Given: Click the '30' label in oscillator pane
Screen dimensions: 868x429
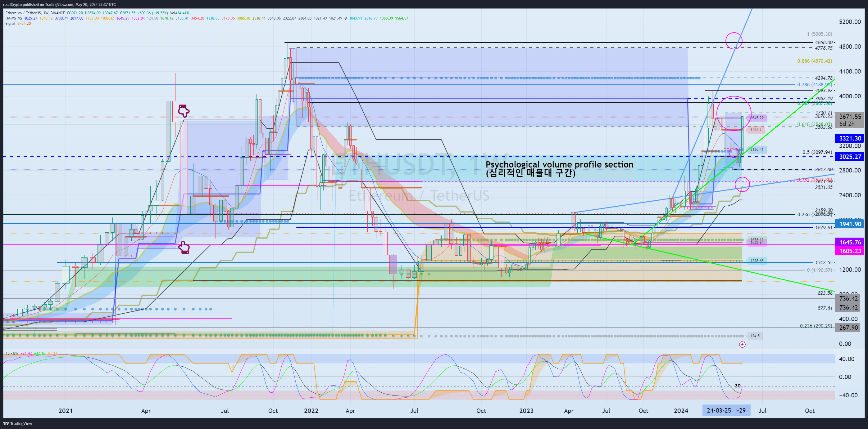Looking at the screenshot, I should (x=738, y=386).
